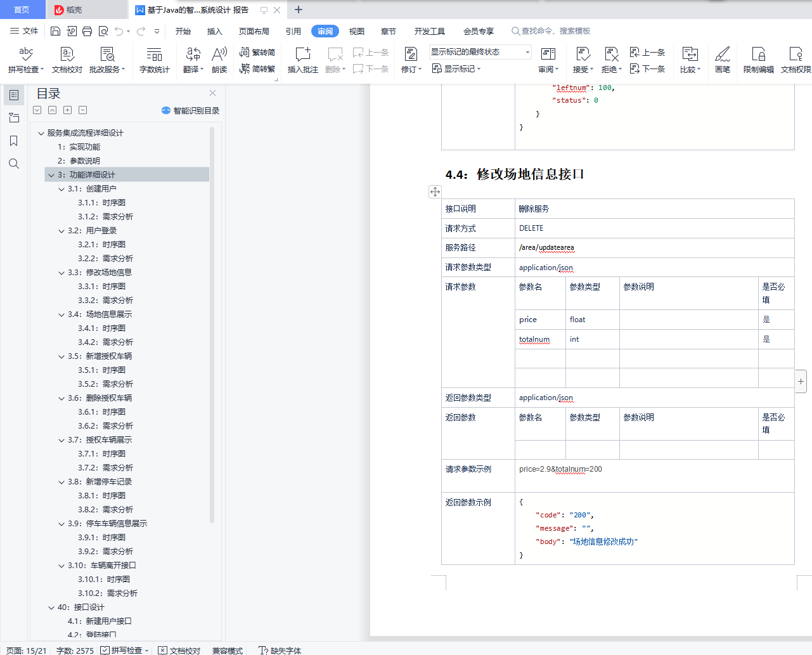Switch to the 插入 ribbon tab

(x=215, y=31)
